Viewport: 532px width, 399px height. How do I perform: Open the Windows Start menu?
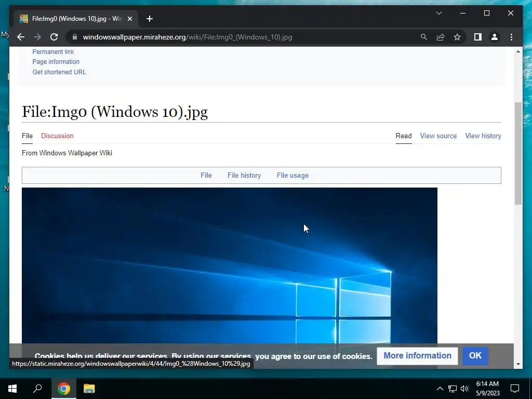coord(12,389)
